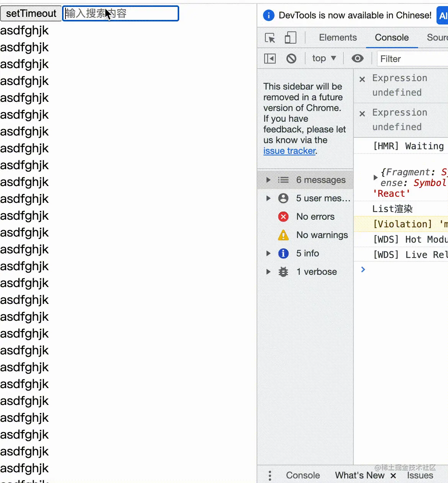The width and height of the screenshot is (448, 483).
Task: Click the List渲染 log entry
Action: 392,209
